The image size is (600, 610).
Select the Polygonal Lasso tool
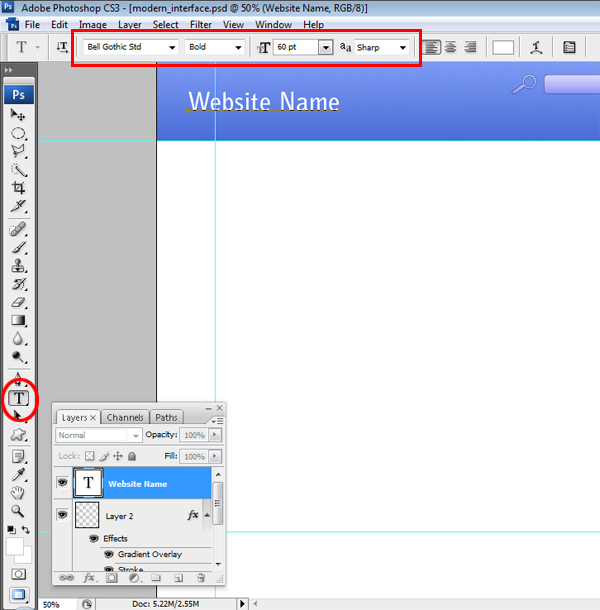click(x=18, y=151)
